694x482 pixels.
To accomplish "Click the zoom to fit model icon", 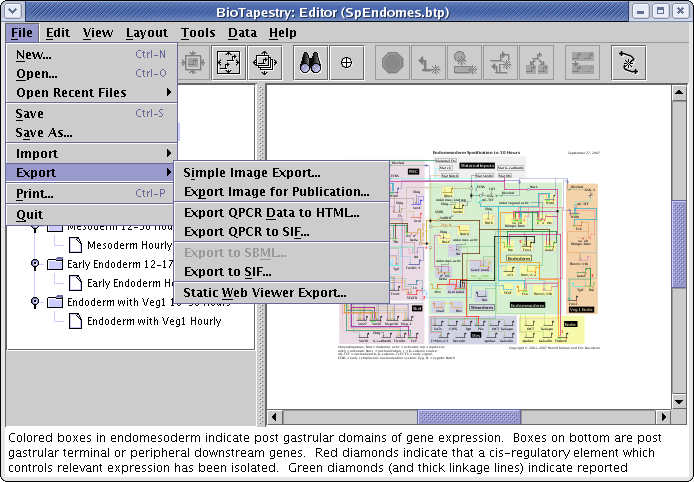I will [227, 62].
